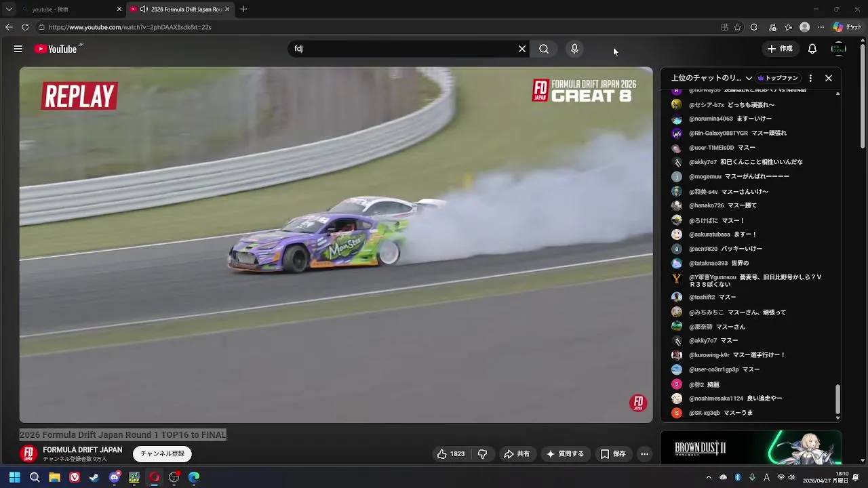Go back with browser back arrow
868x488 pixels.
(9, 27)
